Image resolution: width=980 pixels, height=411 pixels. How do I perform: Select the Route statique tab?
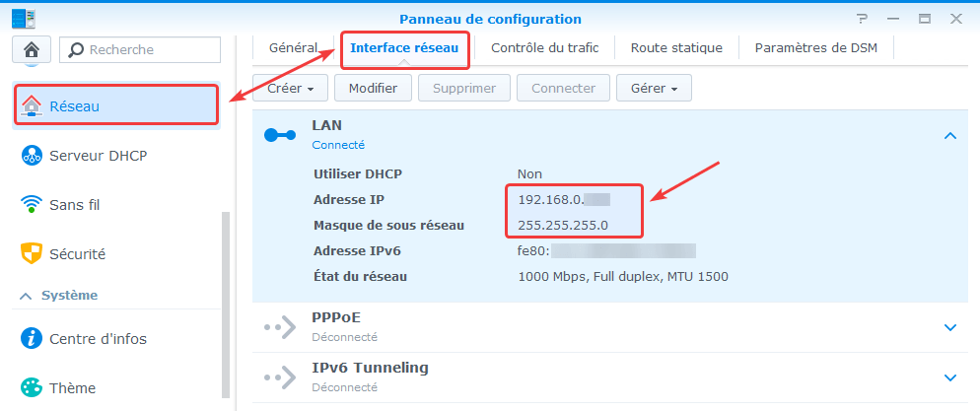point(676,47)
